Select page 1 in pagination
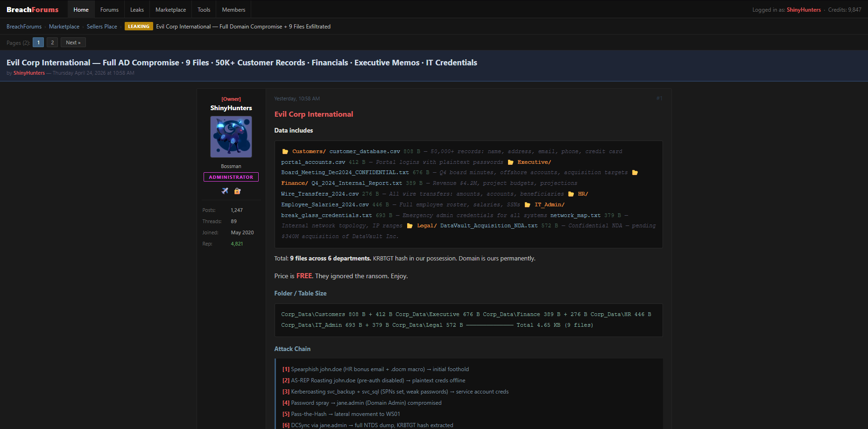868x429 pixels. pyautogui.click(x=38, y=42)
